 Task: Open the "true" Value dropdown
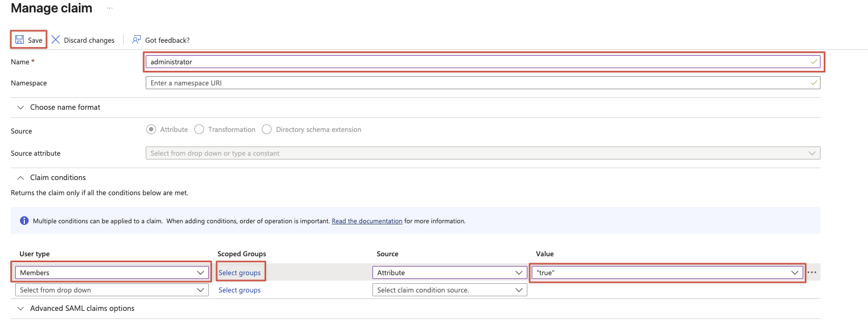coord(667,272)
